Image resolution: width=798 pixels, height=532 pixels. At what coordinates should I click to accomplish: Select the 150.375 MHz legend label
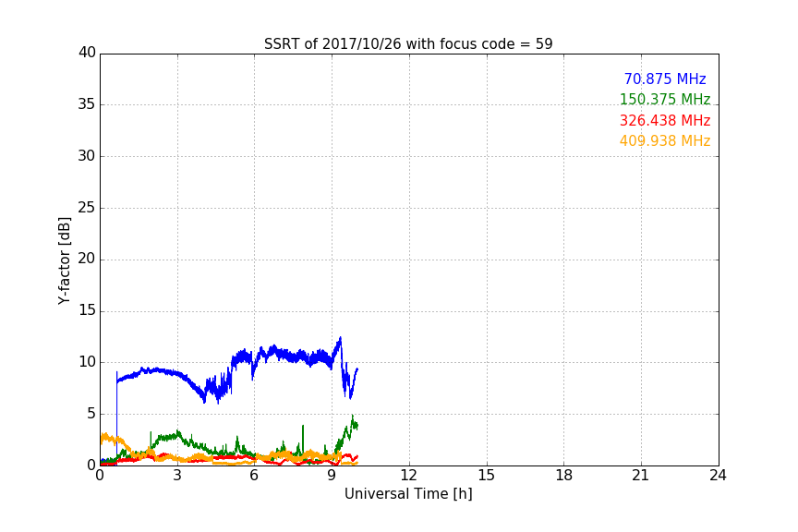click(665, 99)
